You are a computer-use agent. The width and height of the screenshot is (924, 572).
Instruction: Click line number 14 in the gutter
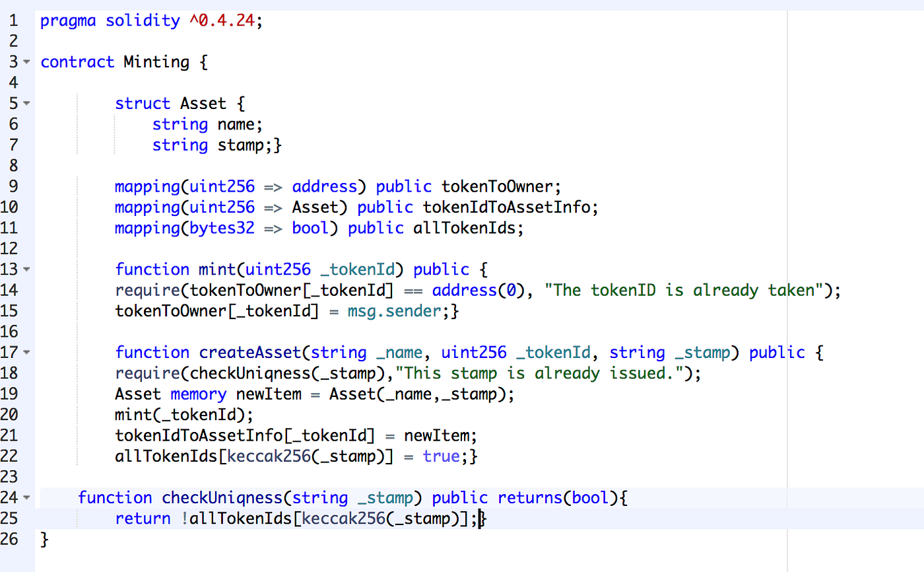click(x=13, y=289)
